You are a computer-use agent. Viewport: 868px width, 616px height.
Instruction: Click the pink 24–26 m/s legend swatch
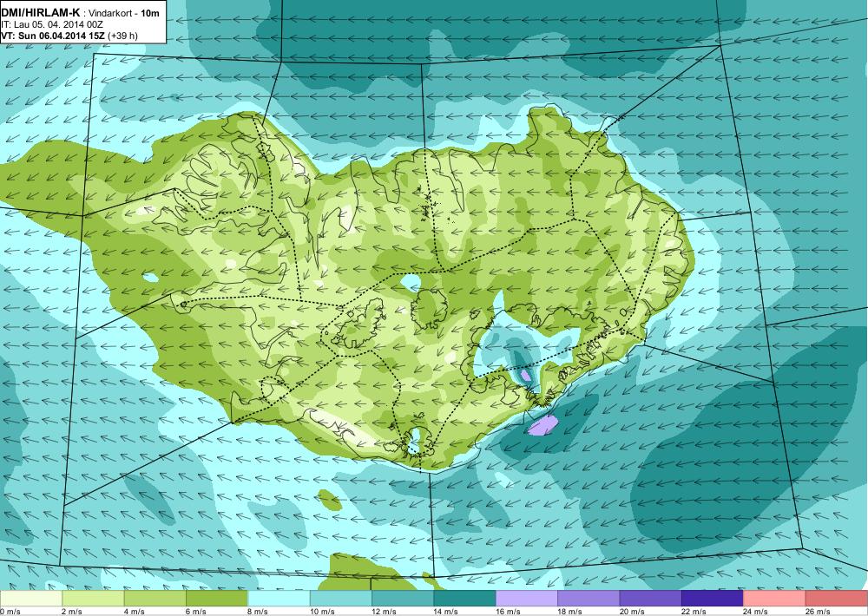tap(775, 599)
